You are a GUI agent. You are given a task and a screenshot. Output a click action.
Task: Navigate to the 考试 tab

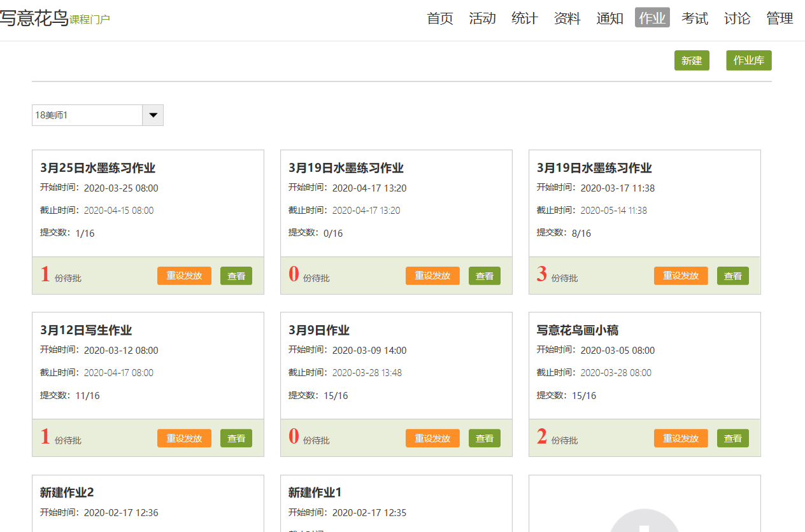click(694, 18)
